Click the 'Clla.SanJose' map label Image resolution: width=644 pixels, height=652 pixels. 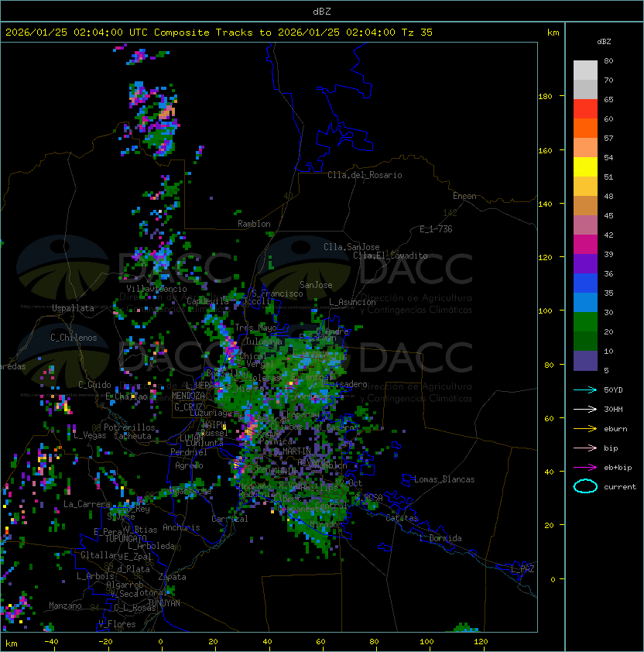point(351,247)
